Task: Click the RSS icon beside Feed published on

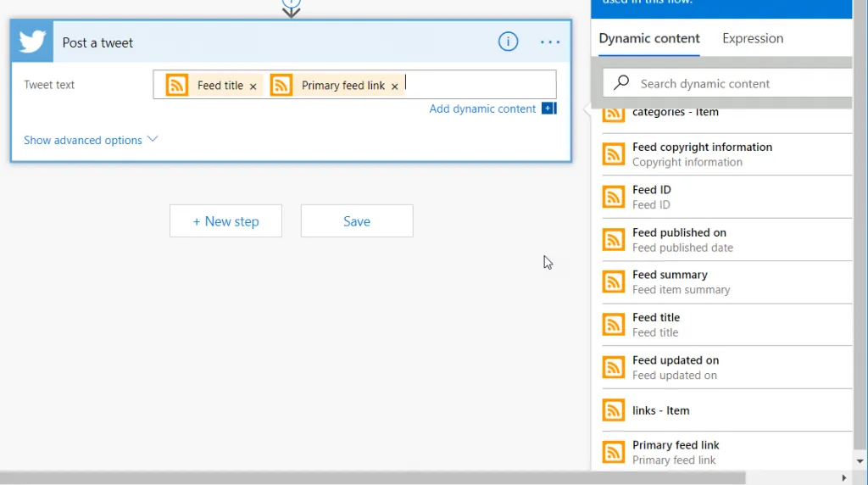Action: pyautogui.click(x=614, y=240)
